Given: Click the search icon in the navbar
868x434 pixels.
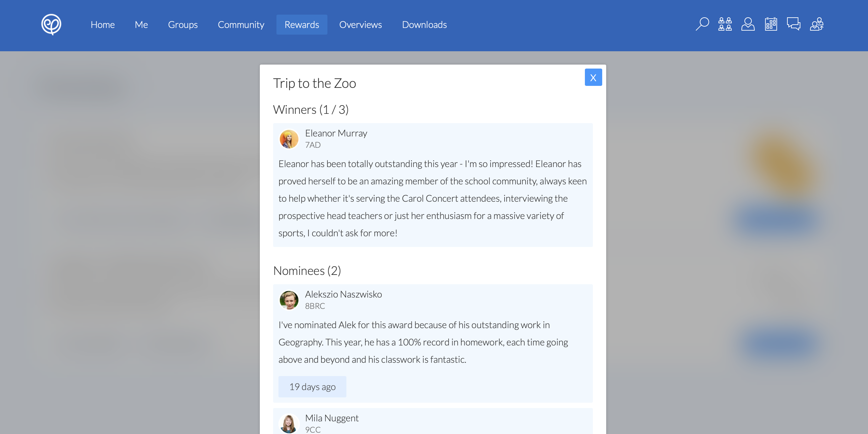Looking at the screenshot, I should (702, 24).
